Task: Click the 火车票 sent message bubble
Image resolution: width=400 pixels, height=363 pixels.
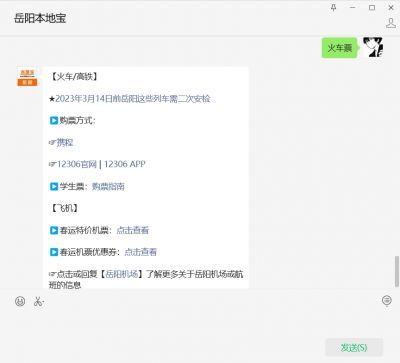Action: pos(339,48)
